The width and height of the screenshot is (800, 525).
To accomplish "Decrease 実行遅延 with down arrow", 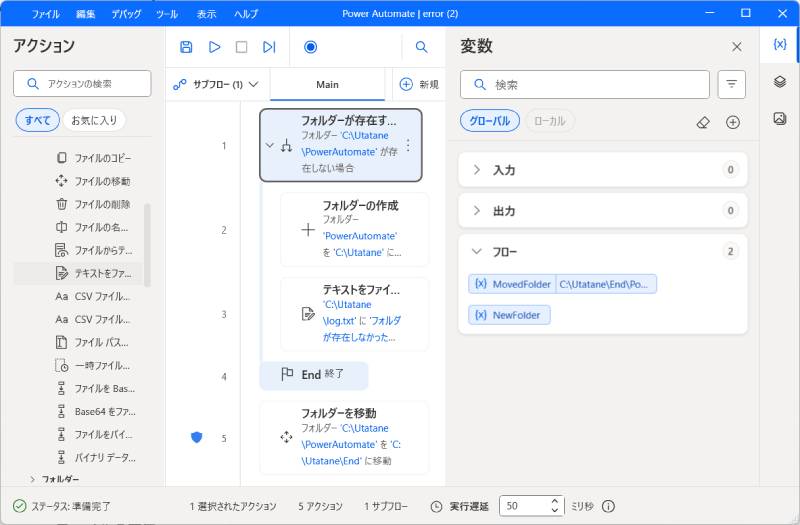I will [555, 510].
